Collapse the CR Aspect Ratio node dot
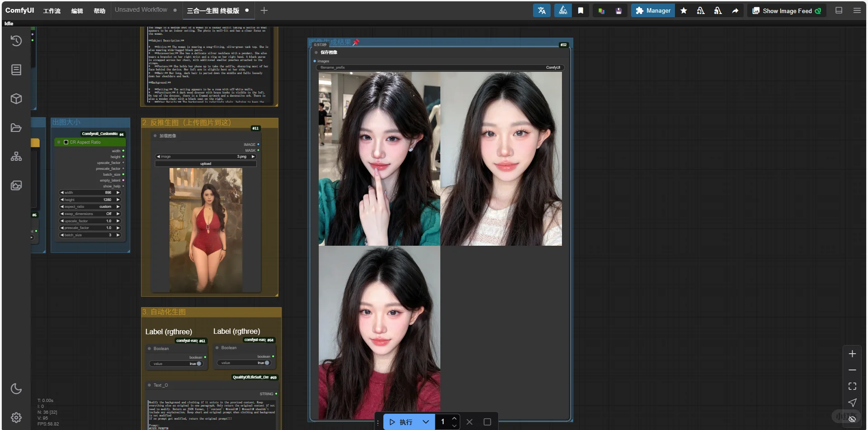Image resolution: width=868 pixels, height=430 pixels. click(x=59, y=142)
